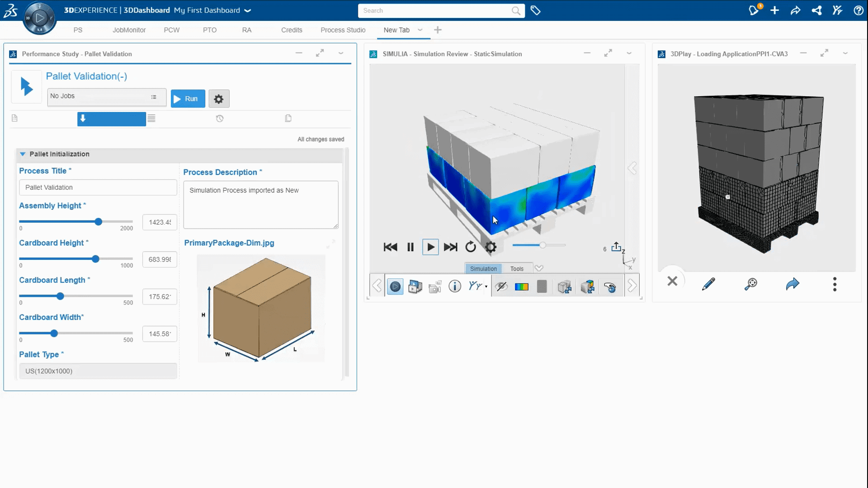Click the colored cube with arrows icon
Screen dimensions: 868x488
pos(587,286)
